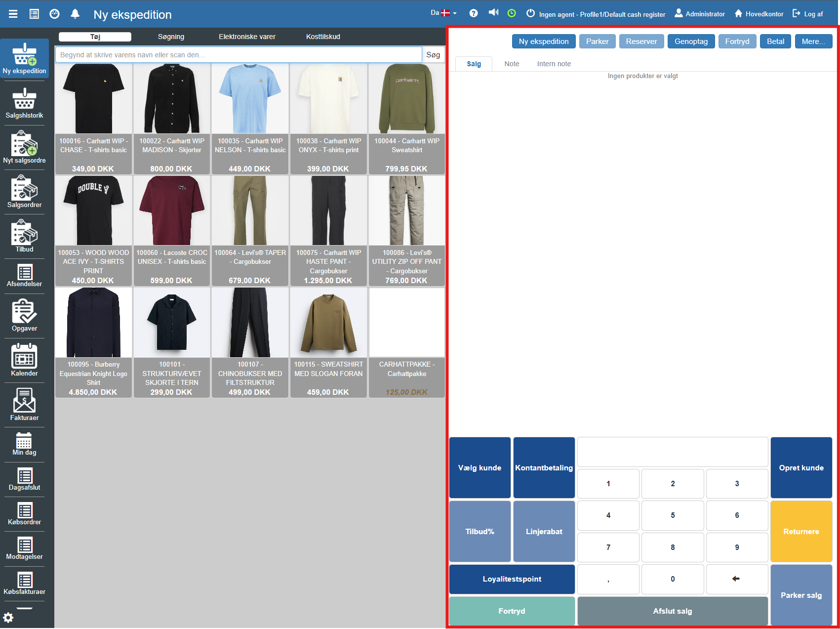Click Log af link
This screenshot has width=840, height=629.
pyautogui.click(x=807, y=14)
